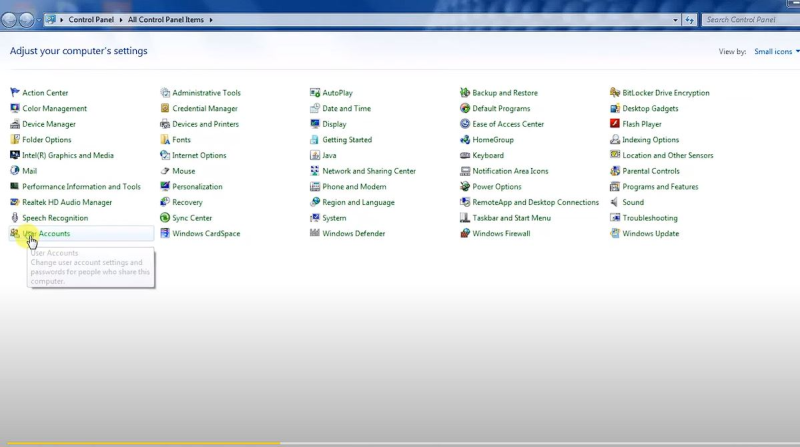
Task: Click the Sound speaker icon
Action: 615,202
